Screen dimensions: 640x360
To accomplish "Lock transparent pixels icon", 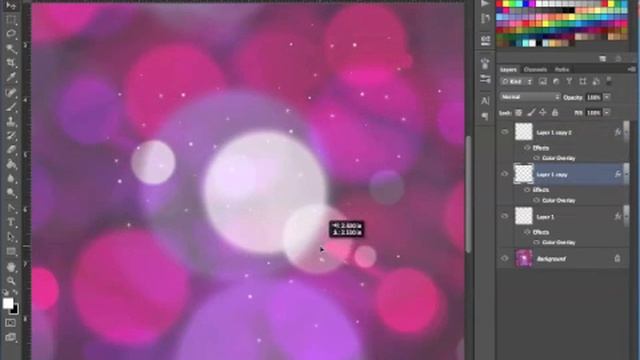I will click(518, 113).
